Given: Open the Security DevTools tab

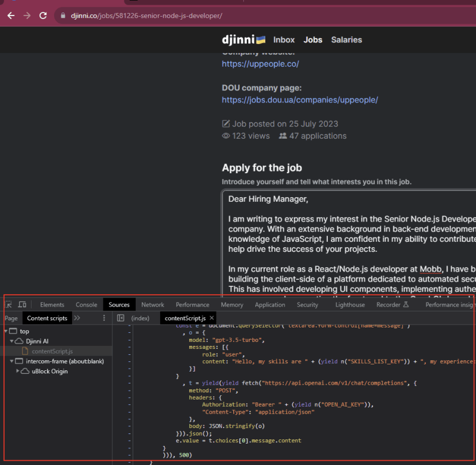Looking at the screenshot, I should (307, 305).
